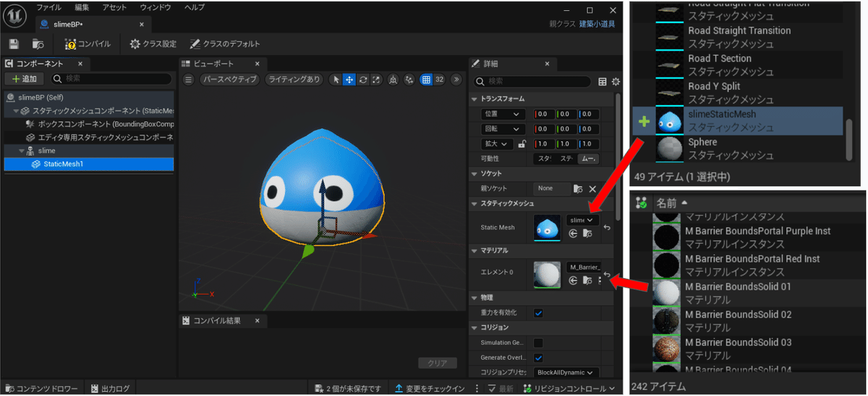This screenshot has width=868, height=396.
Task: Open details panel settings gear
Action: [x=616, y=82]
